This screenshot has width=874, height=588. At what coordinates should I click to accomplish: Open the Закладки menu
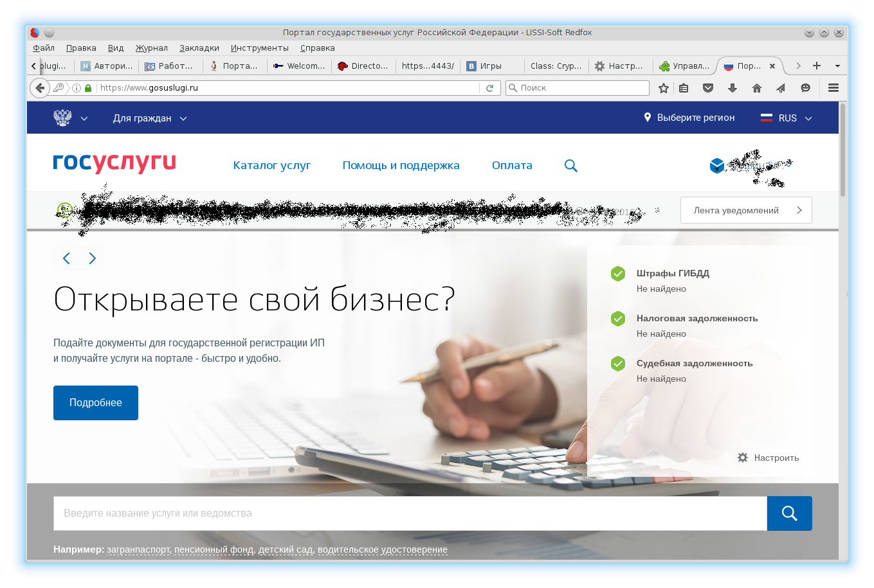(199, 48)
